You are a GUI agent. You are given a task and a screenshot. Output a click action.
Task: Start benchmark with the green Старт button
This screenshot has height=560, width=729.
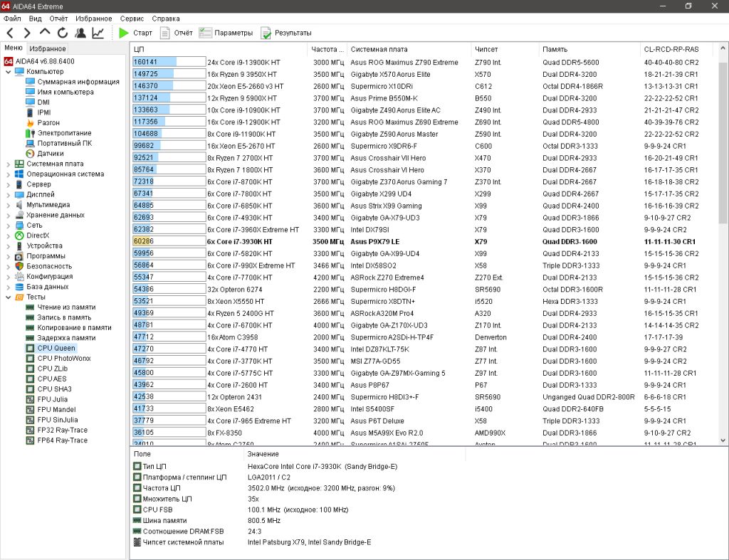pos(135,33)
